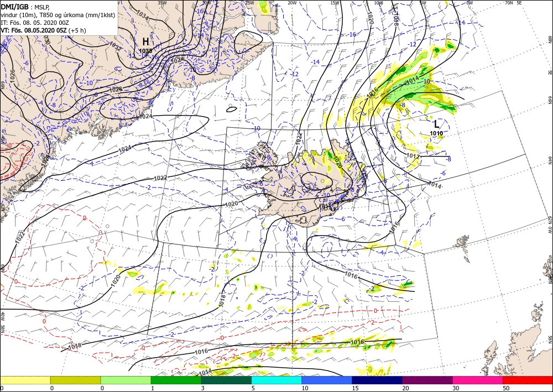
Task: Click the 'vindur (10m), T850 og úrkoma' line
Action: pyautogui.click(x=58, y=15)
